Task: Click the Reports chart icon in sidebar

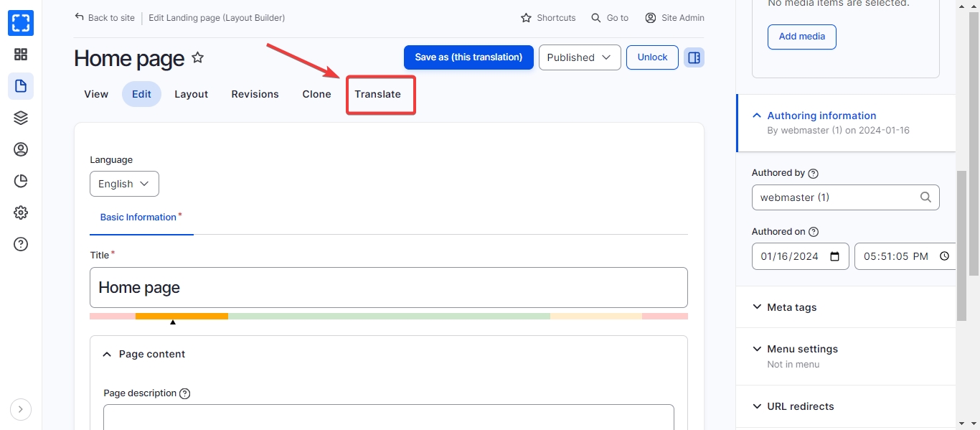Action: point(21,181)
